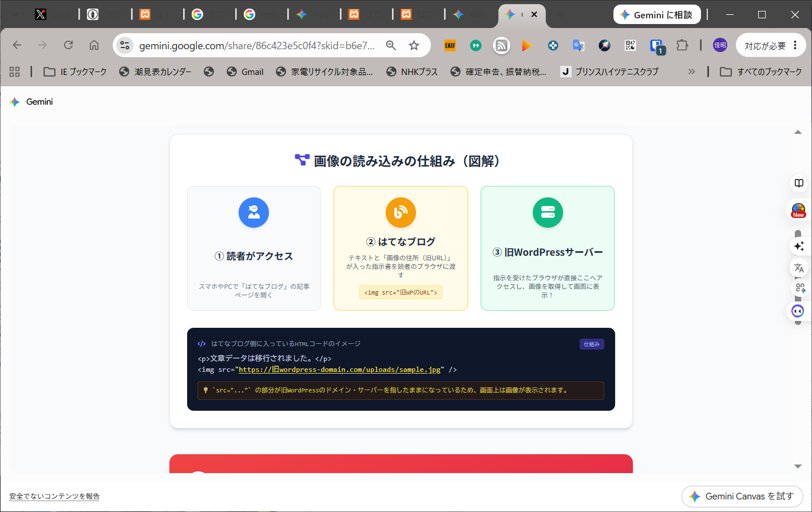The height and width of the screenshot is (512, 812).
Task: Open the IE ブックマーク folder
Action: 76,72
